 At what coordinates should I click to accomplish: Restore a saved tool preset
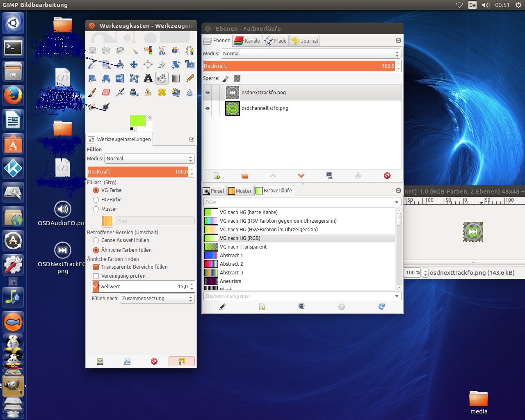pos(127,361)
